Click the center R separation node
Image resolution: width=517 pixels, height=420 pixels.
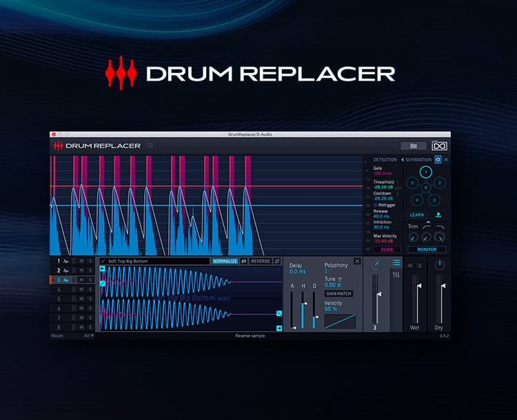coord(426,187)
